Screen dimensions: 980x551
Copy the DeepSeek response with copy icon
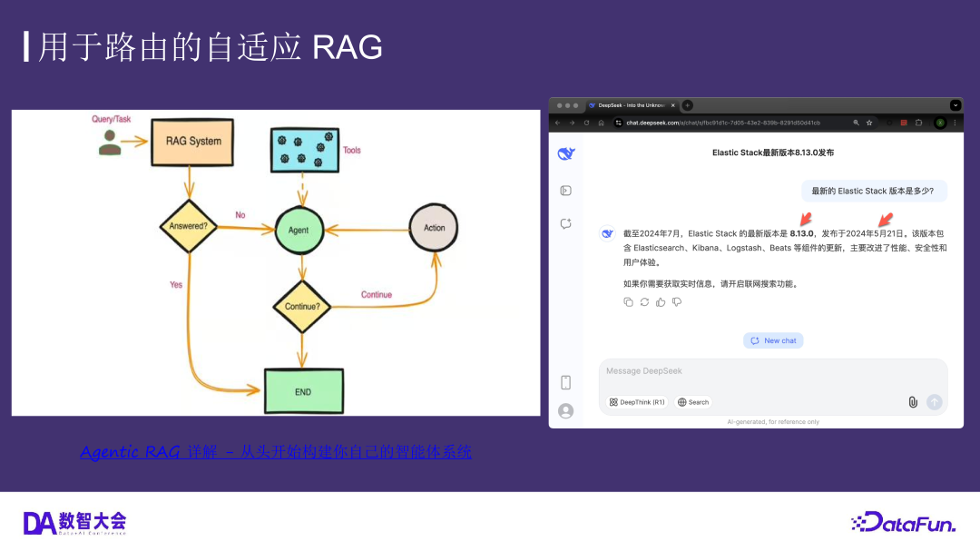tap(628, 302)
